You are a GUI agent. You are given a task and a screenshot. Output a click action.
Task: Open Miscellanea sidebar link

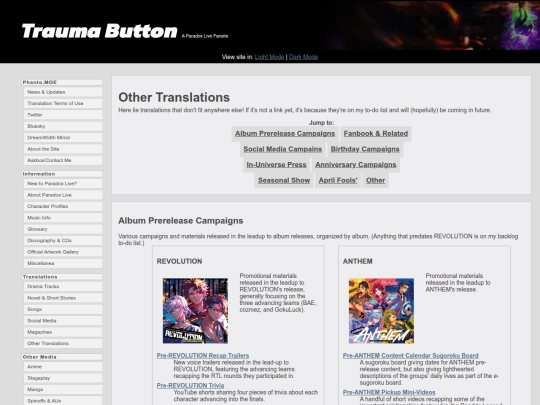(63, 263)
